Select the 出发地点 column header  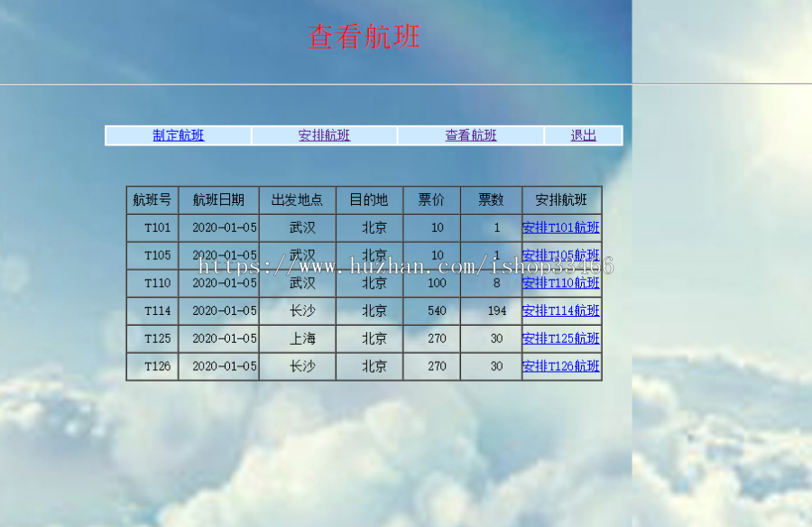click(298, 199)
